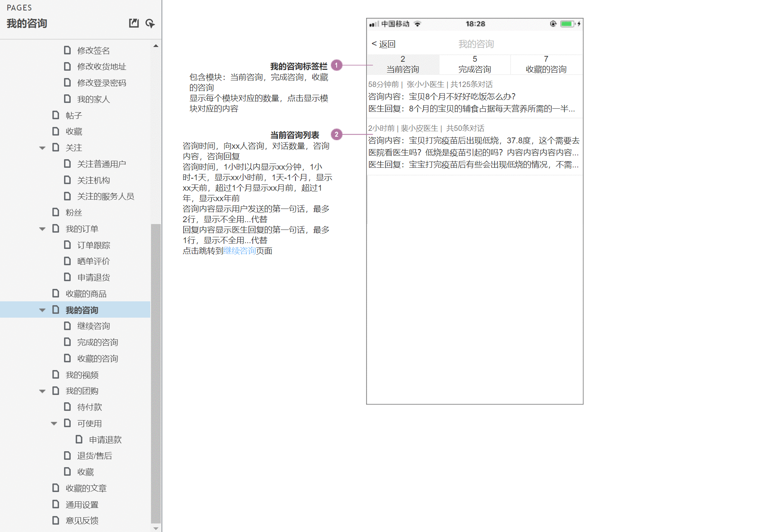The image size is (768, 532).
Task: Click page icon beside 通用设置
Action: click(56, 504)
